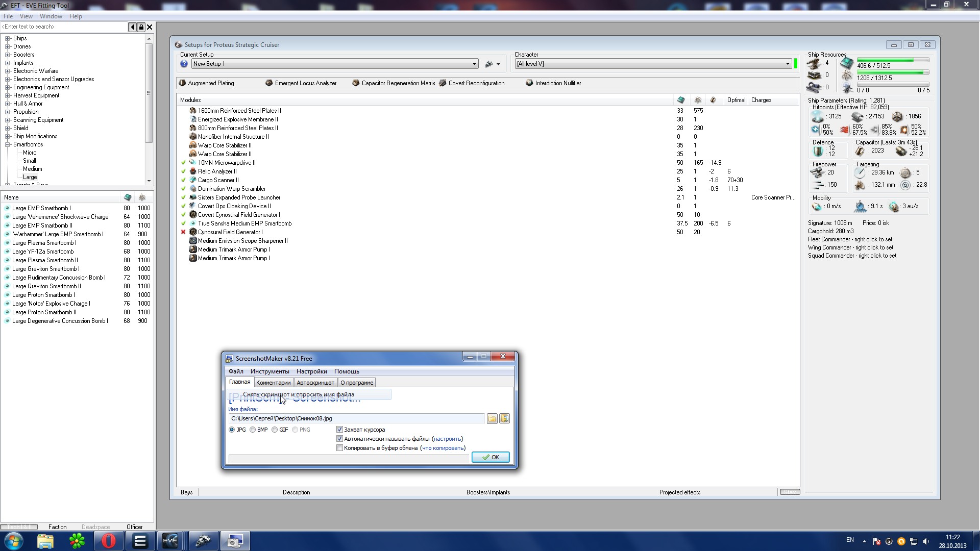This screenshot has width=980, height=551.
Task: Click the Interdiction Nullifier subsystem icon
Action: (x=529, y=83)
